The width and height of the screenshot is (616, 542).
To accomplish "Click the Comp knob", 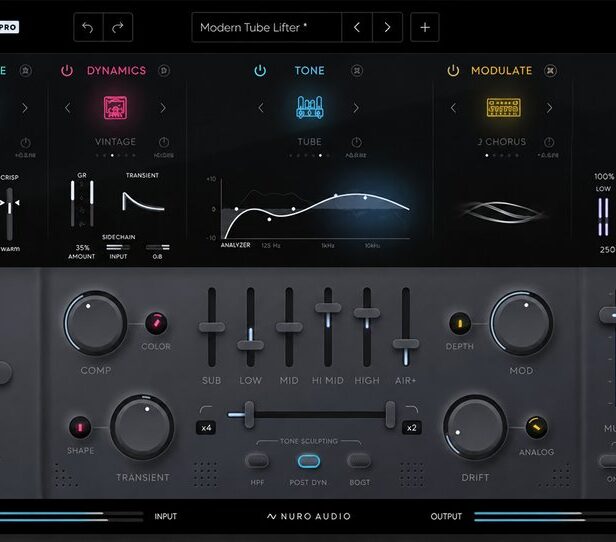I will 95,323.
